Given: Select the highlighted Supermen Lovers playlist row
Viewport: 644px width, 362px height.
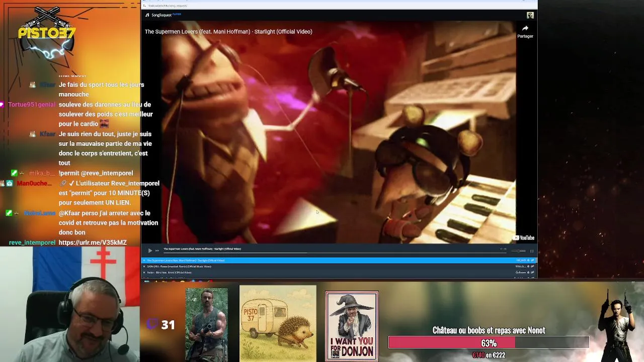Looking at the screenshot, I should [x=339, y=260].
